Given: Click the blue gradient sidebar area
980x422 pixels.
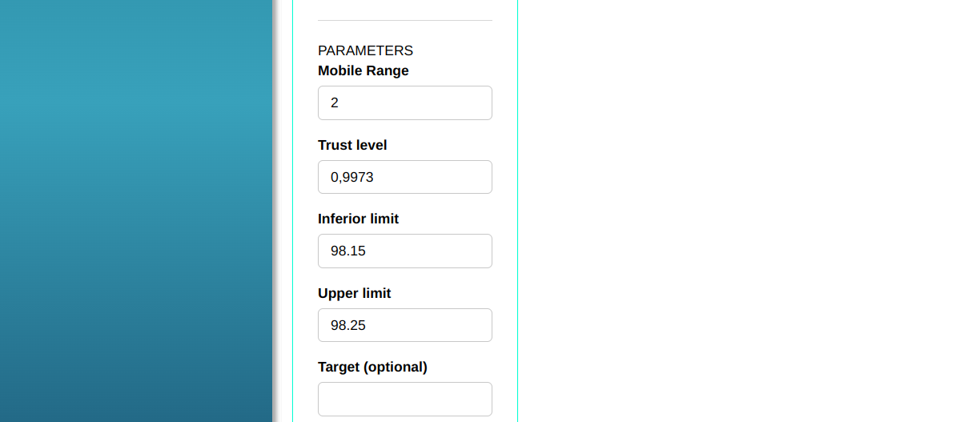Looking at the screenshot, I should pyautogui.click(x=136, y=208).
